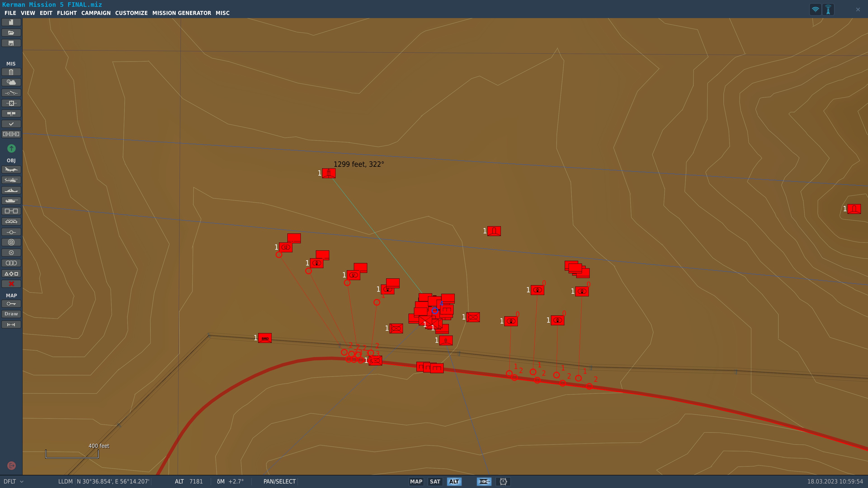Select the helicopter group placement tool
Image resolution: width=868 pixels, height=488 pixels.
pyautogui.click(x=11, y=180)
